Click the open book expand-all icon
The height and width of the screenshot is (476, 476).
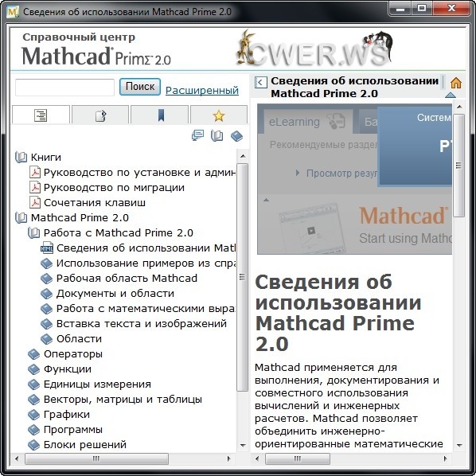pos(217,135)
